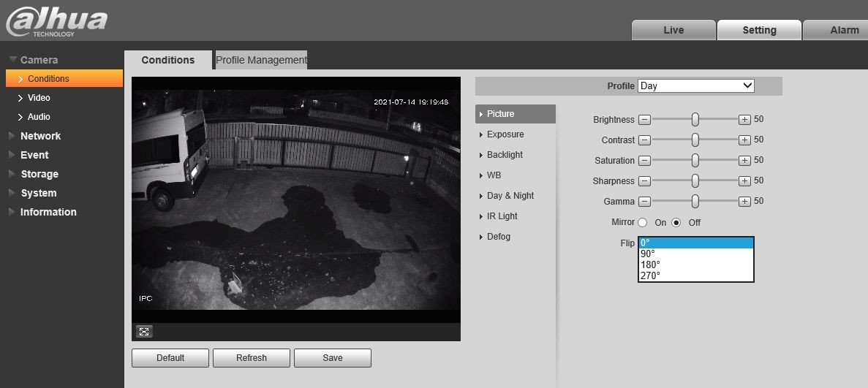The width and height of the screenshot is (868, 388).
Task: Open Video settings under Camera
Action: (x=39, y=98)
